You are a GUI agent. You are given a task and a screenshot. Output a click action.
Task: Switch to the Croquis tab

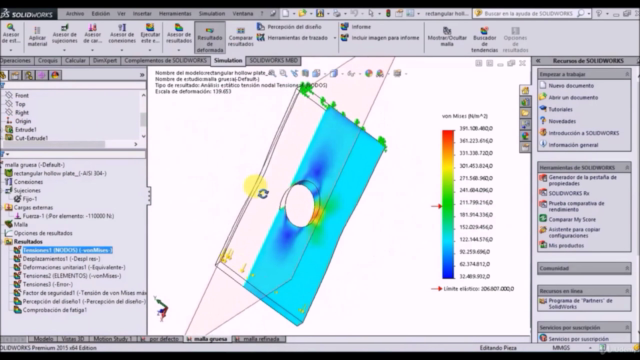click(x=48, y=60)
